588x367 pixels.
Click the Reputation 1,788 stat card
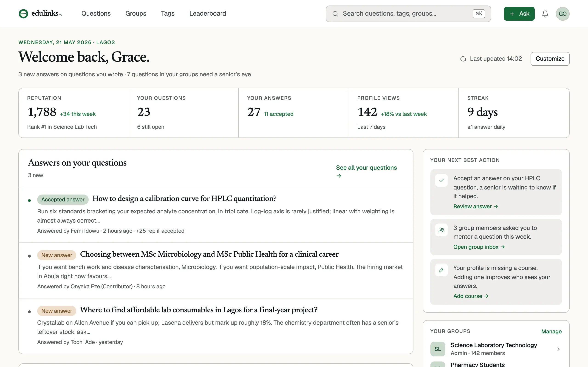[x=74, y=113]
